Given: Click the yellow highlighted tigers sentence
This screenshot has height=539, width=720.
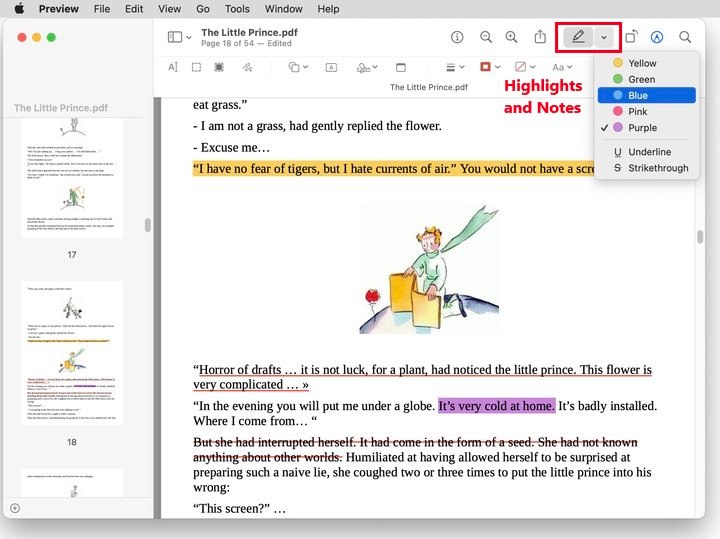Looking at the screenshot, I should [394, 169].
